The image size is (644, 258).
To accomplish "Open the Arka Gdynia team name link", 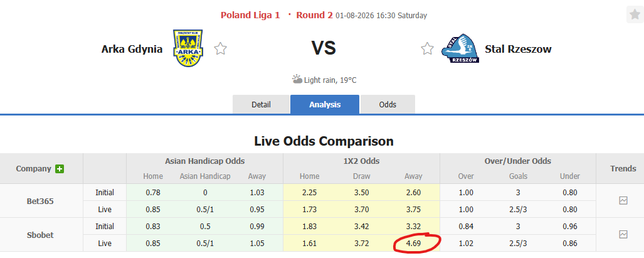I will coord(132,50).
